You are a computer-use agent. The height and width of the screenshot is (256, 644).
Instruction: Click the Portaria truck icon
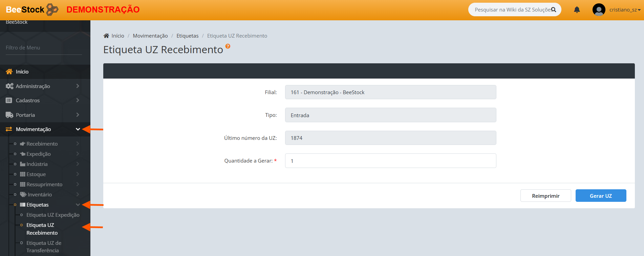click(9, 115)
